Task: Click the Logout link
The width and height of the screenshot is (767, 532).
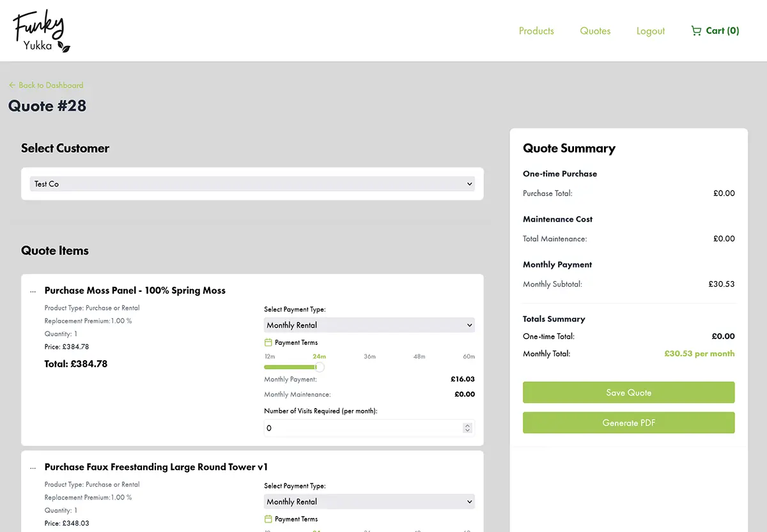Action: (x=651, y=31)
